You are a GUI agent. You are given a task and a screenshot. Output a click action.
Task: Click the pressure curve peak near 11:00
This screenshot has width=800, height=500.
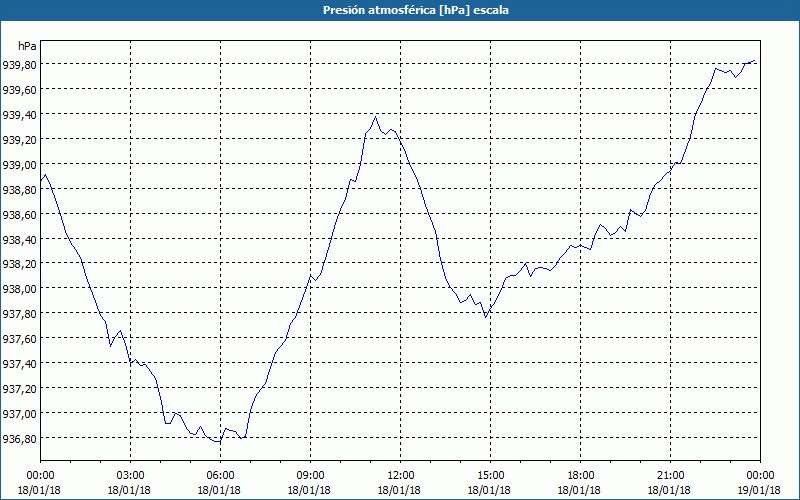[x=376, y=117]
